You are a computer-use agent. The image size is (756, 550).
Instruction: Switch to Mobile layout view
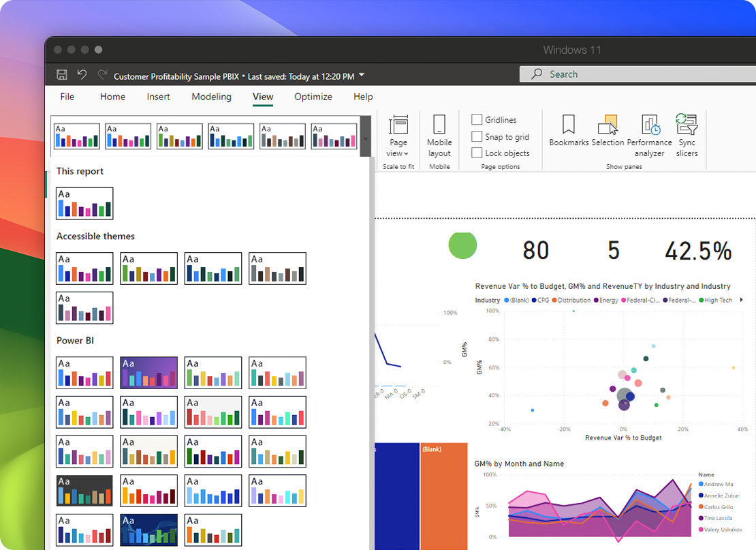pos(439,133)
